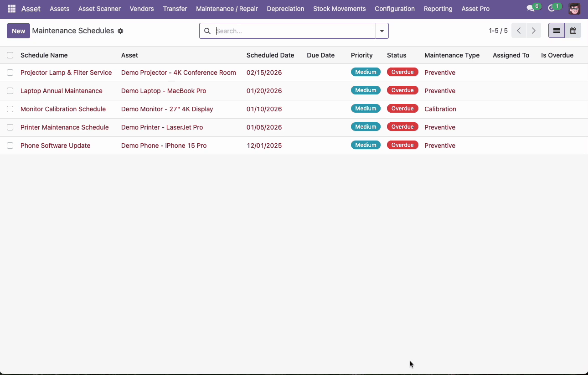
Task: Sort by Assigned To column
Action: 511,55
